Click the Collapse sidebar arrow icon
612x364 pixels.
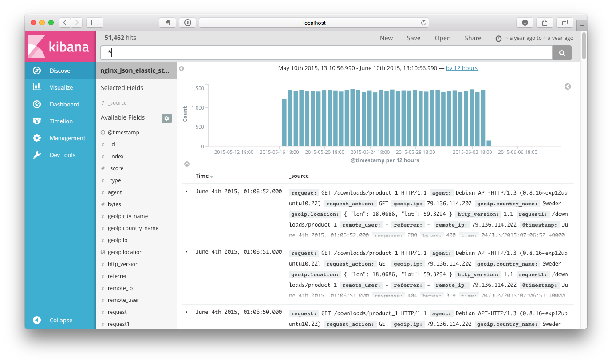pos(37,320)
